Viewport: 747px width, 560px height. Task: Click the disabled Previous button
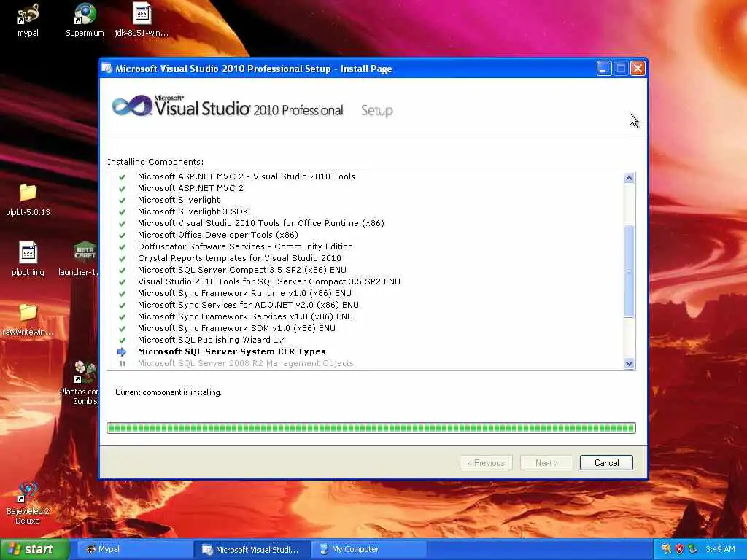pos(486,463)
